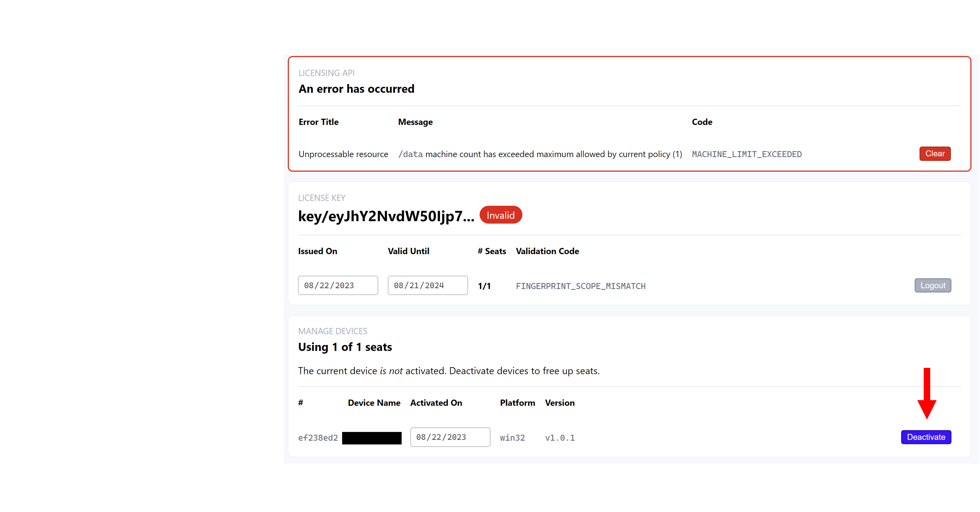This screenshot has height=512, width=980.
Task: Click the Issued On date field
Action: [x=337, y=285]
